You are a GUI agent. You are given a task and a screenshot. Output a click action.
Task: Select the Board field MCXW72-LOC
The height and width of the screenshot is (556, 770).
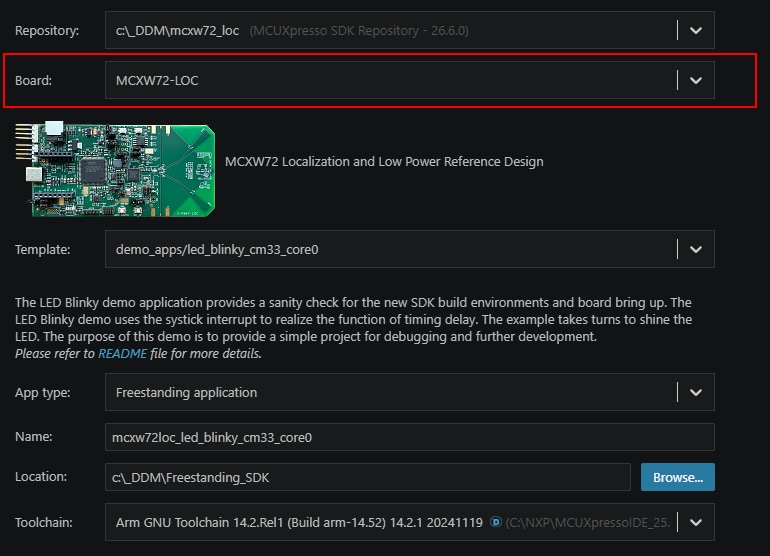410,80
